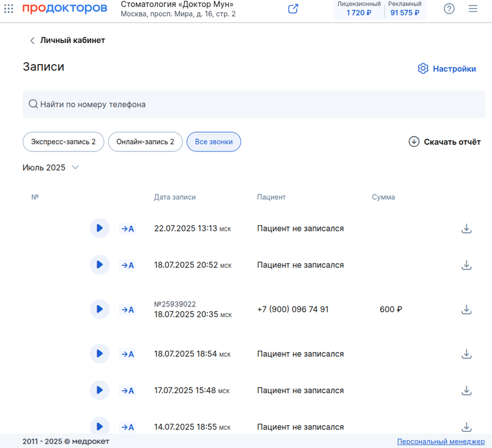Focus the phone number search field
The height and width of the screenshot is (448, 492).
click(x=253, y=104)
